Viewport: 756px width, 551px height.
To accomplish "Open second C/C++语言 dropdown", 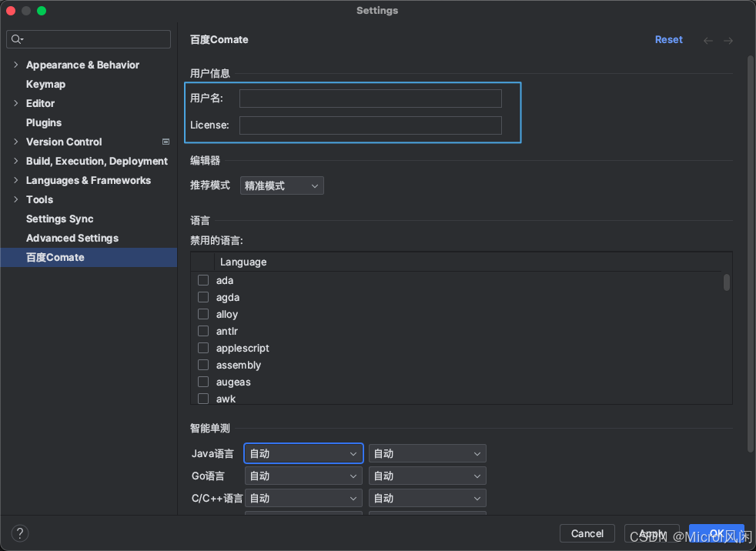I will (x=427, y=498).
